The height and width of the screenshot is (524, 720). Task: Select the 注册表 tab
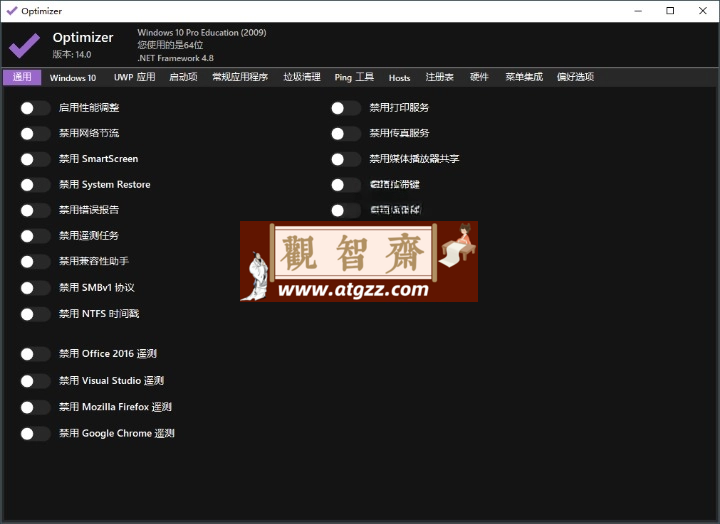[439, 77]
